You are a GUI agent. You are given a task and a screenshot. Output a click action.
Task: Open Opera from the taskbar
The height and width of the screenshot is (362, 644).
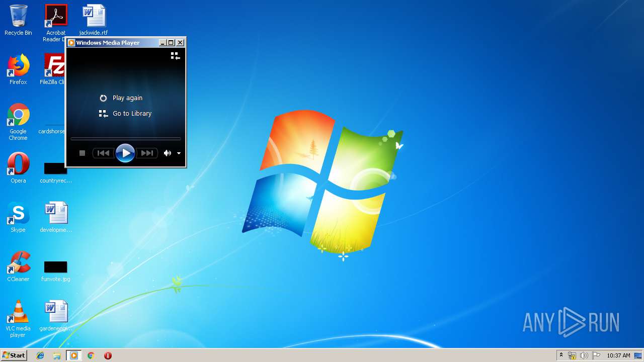pyautogui.click(x=108, y=355)
